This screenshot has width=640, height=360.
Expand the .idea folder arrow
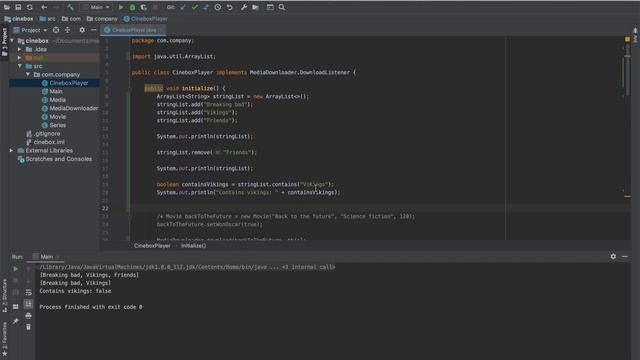(19, 49)
